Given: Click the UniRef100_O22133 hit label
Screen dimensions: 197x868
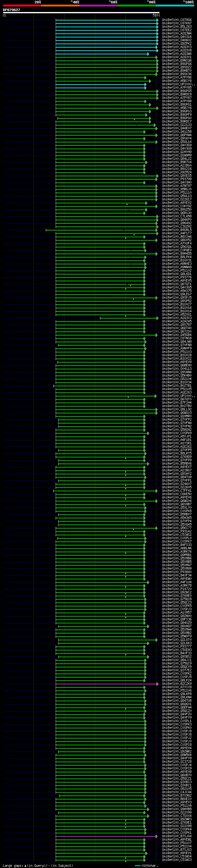Looking at the screenshot, I should 177,125.
